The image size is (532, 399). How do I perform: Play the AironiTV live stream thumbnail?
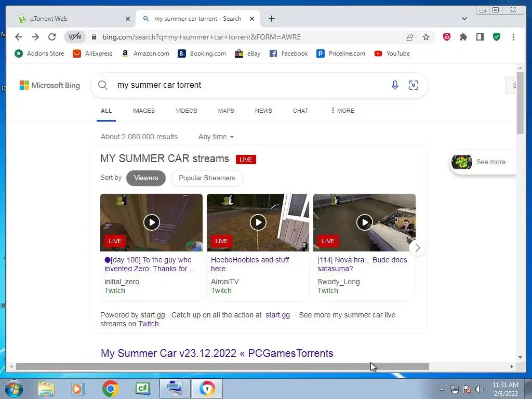(258, 222)
